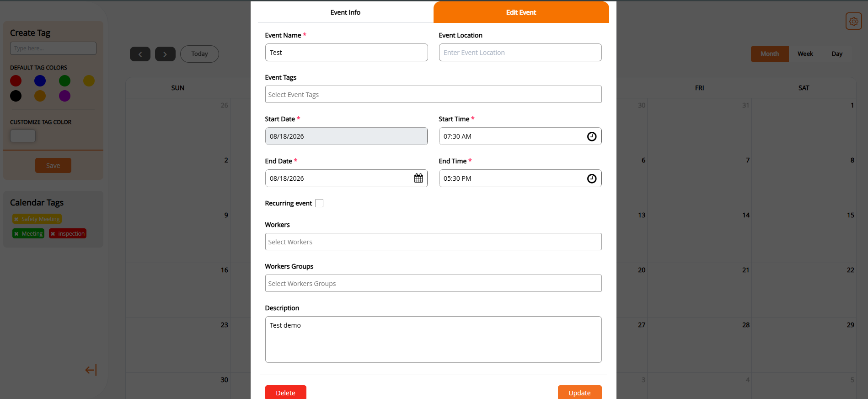Remove the inspection tag with x
The image size is (868, 399).
[53, 234]
